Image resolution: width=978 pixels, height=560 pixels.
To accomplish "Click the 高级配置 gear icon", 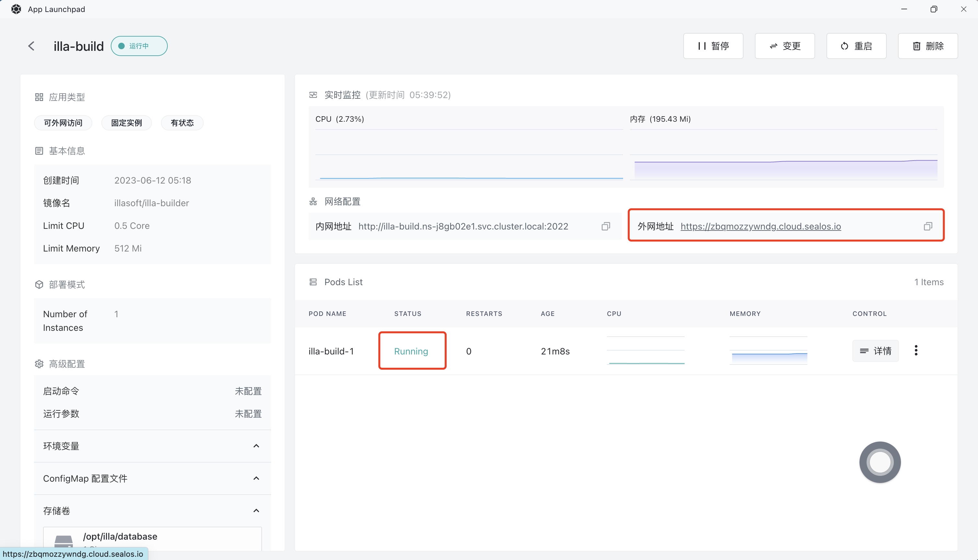I will [x=39, y=364].
